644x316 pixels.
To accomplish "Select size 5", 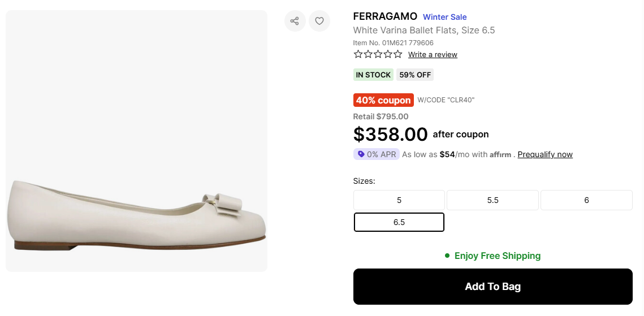I will pyautogui.click(x=399, y=200).
